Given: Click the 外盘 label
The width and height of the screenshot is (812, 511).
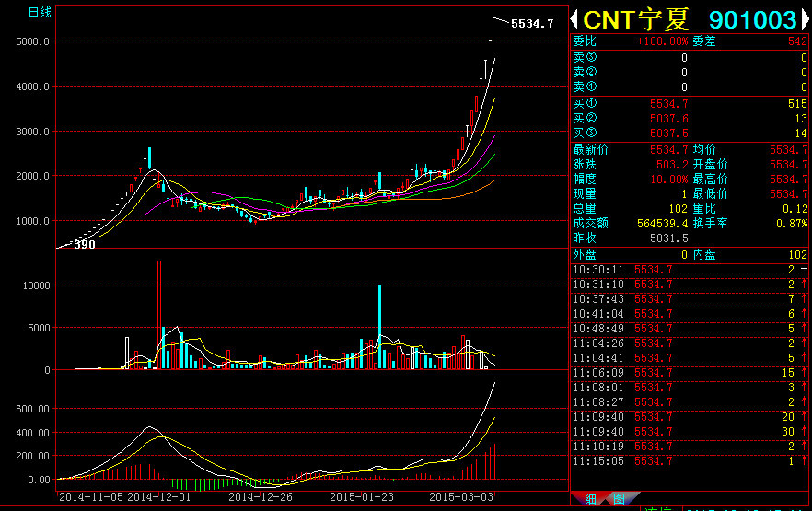Looking at the screenshot, I should coord(585,255).
